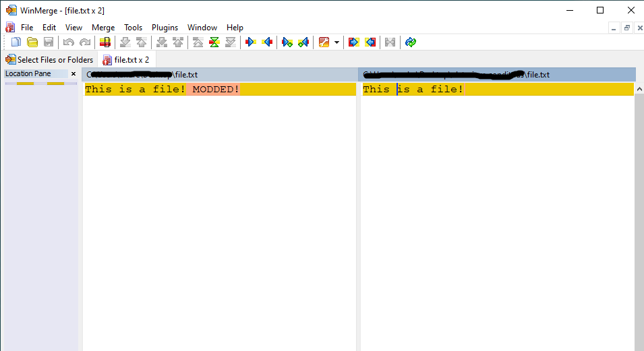Open the dropdown arrow beside the wrench icon
The image size is (644, 351).
click(x=336, y=42)
